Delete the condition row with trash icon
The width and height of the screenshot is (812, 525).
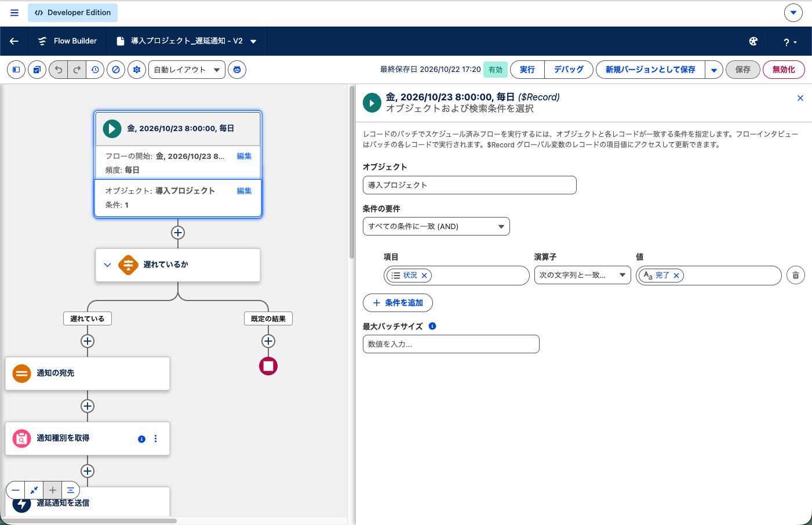[x=796, y=276]
